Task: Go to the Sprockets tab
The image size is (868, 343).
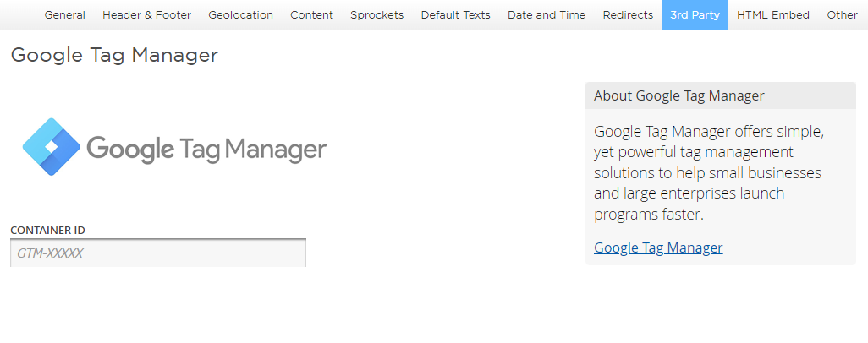Action: [377, 15]
